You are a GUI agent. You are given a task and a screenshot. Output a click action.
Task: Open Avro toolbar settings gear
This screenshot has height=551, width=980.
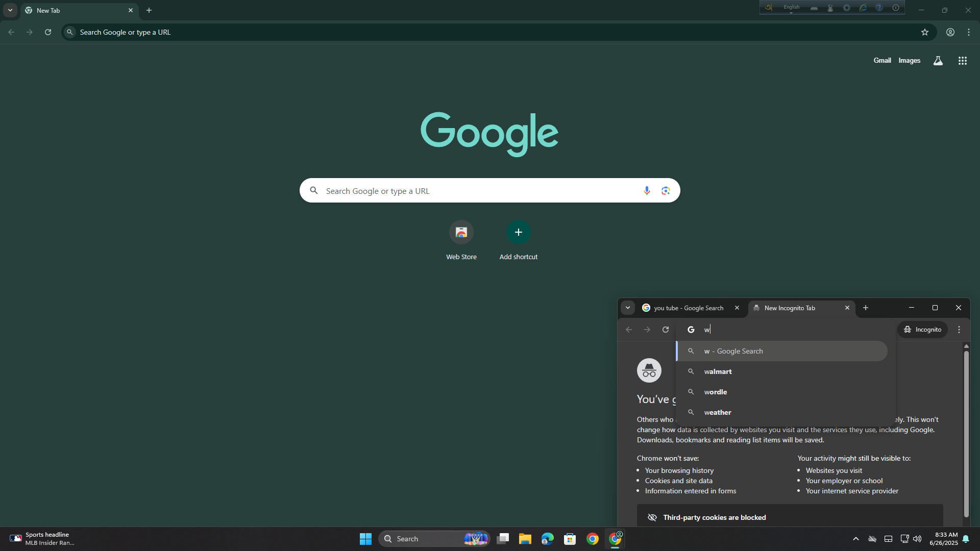847,8
